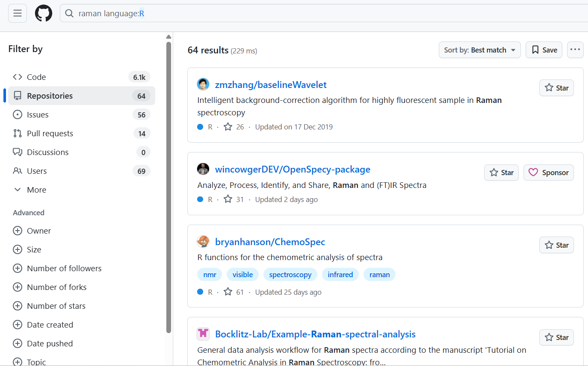Star the Example-Raman-spectral-analysis repository
588x366 pixels.
[x=556, y=337]
